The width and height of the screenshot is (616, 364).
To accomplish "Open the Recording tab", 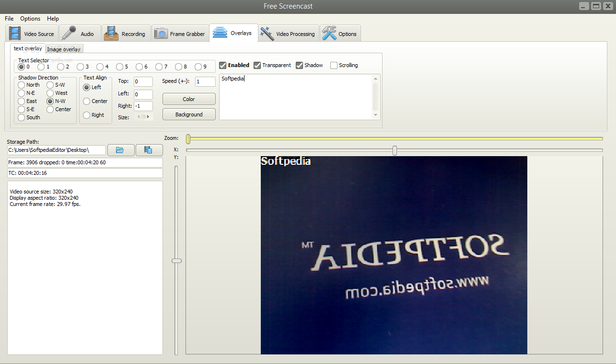I will (126, 34).
